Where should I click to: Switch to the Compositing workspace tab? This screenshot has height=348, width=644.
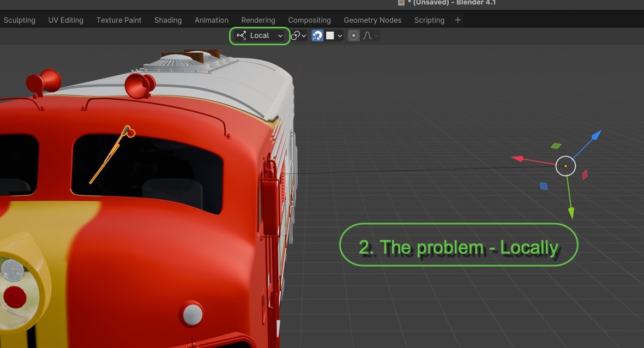pyautogui.click(x=309, y=20)
